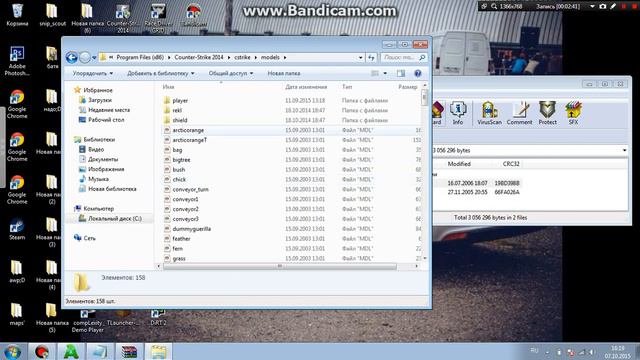Click the Explorer back navigation arrow

72,58
